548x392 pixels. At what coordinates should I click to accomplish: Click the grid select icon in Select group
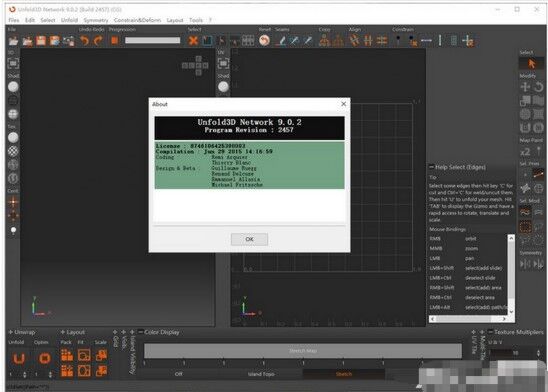248,41
